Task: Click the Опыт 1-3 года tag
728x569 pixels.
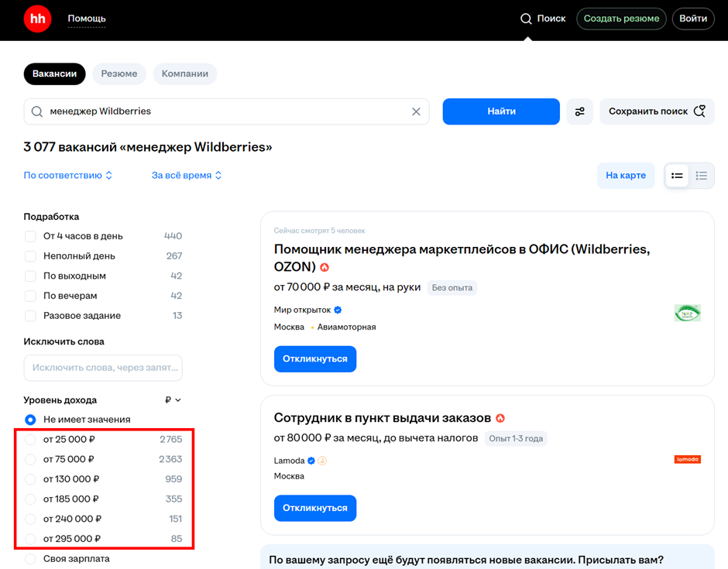Action: click(516, 439)
